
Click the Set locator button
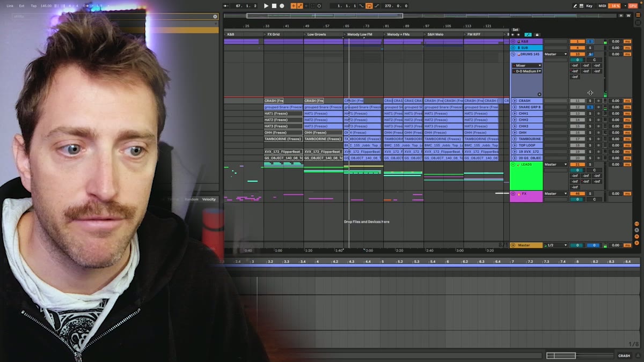click(x=515, y=30)
